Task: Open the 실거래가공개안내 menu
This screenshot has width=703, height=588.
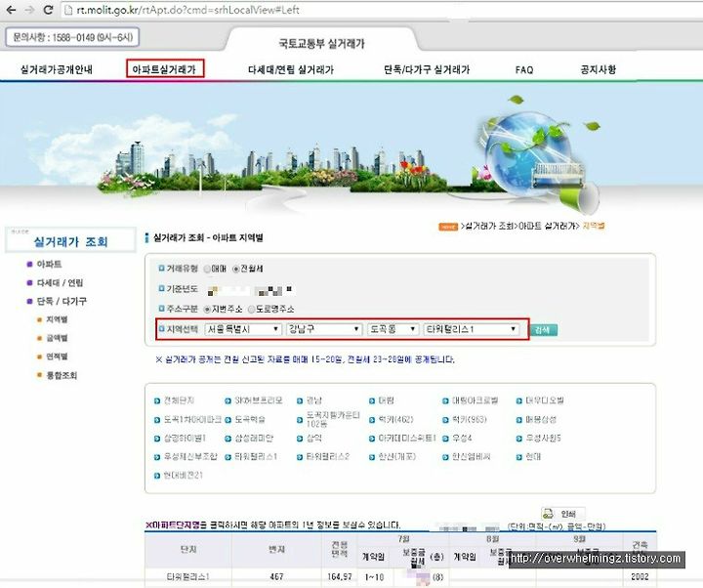Action: point(57,69)
